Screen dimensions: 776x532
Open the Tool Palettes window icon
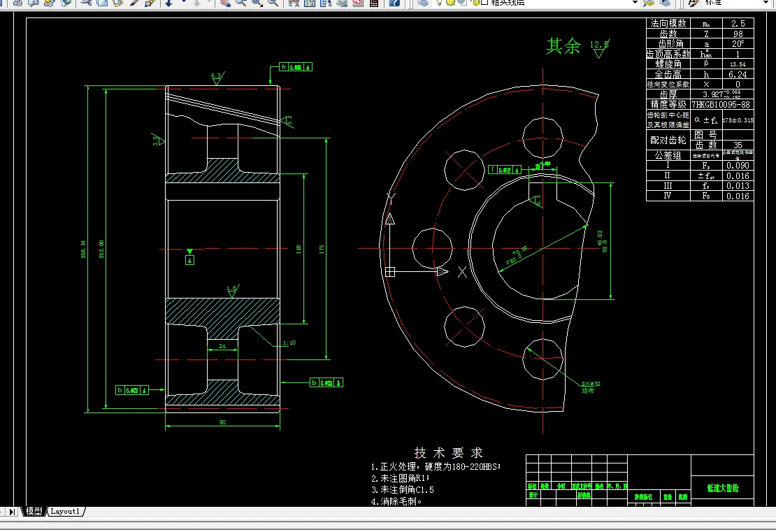(325, 3)
